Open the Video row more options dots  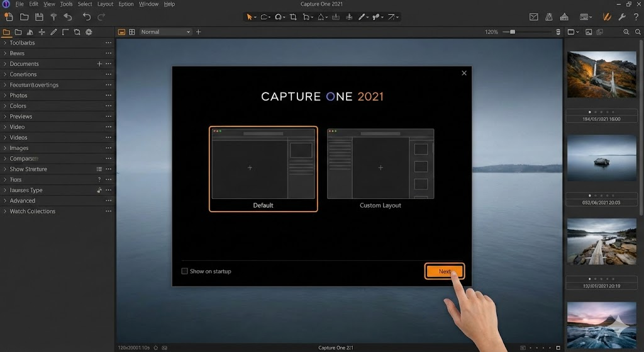point(108,127)
